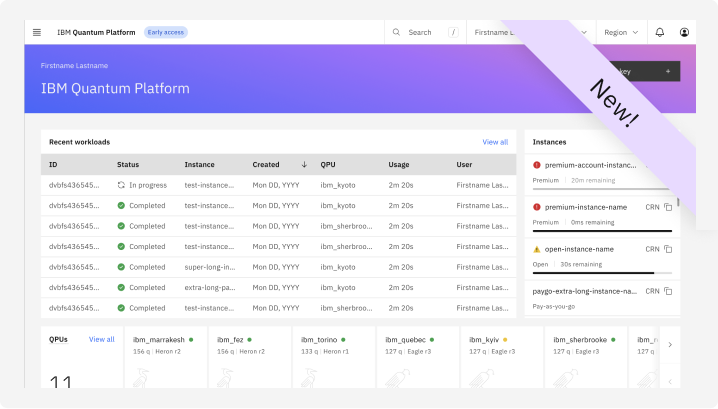Sort by the Created column header
The height and width of the screenshot is (409, 718).
click(266, 164)
